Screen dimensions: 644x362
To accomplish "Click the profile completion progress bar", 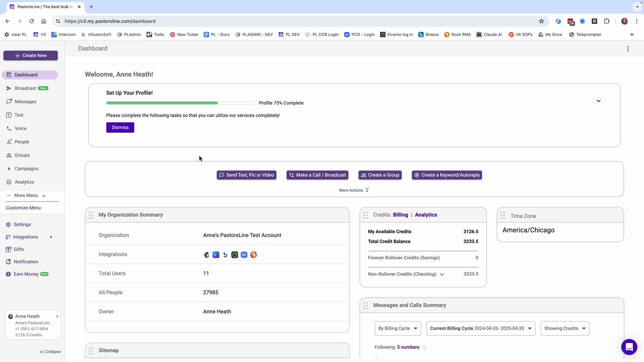I will coord(180,103).
